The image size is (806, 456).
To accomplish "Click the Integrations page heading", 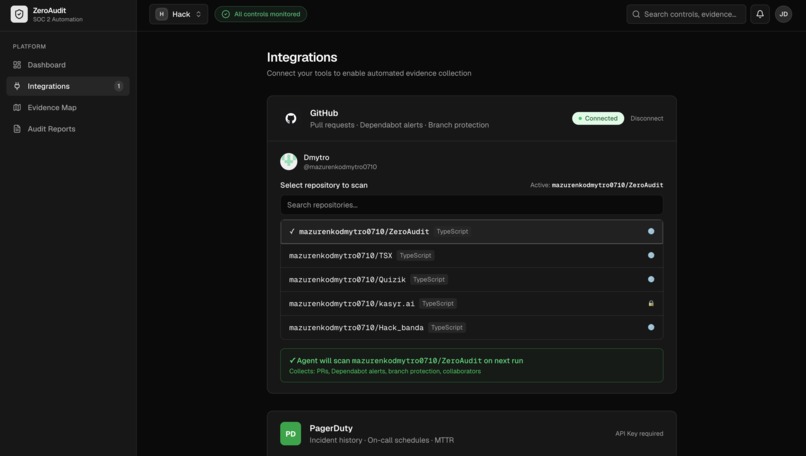I will pos(302,57).
